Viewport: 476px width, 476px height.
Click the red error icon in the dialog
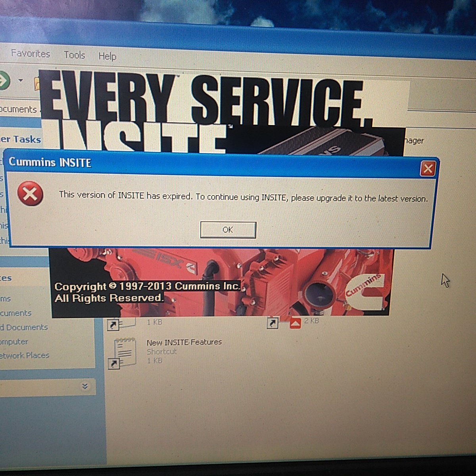(x=30, y=194)
